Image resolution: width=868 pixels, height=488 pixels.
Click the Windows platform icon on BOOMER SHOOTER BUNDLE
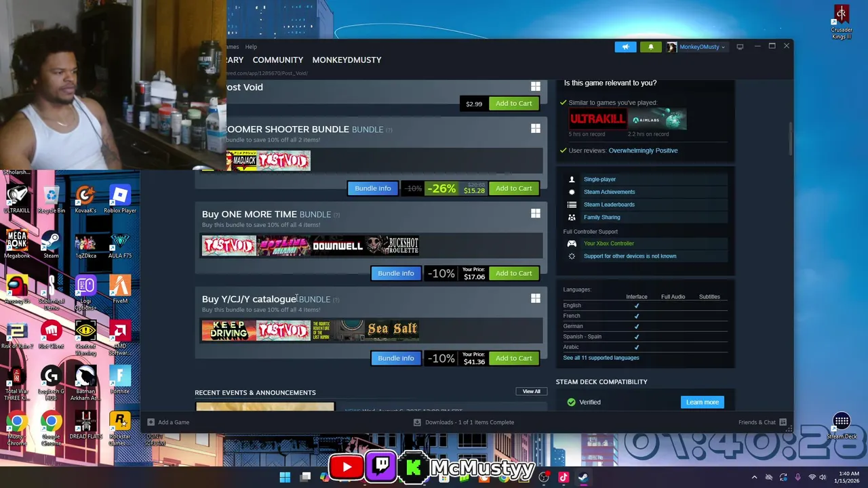pyautogui.click(x=536, y=129)
